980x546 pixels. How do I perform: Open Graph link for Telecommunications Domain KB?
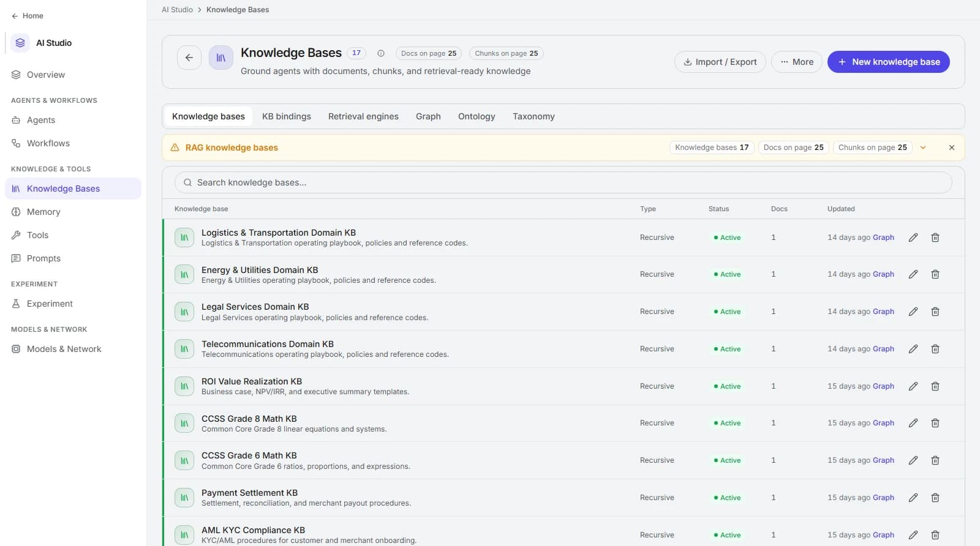[x=883, y=349]
